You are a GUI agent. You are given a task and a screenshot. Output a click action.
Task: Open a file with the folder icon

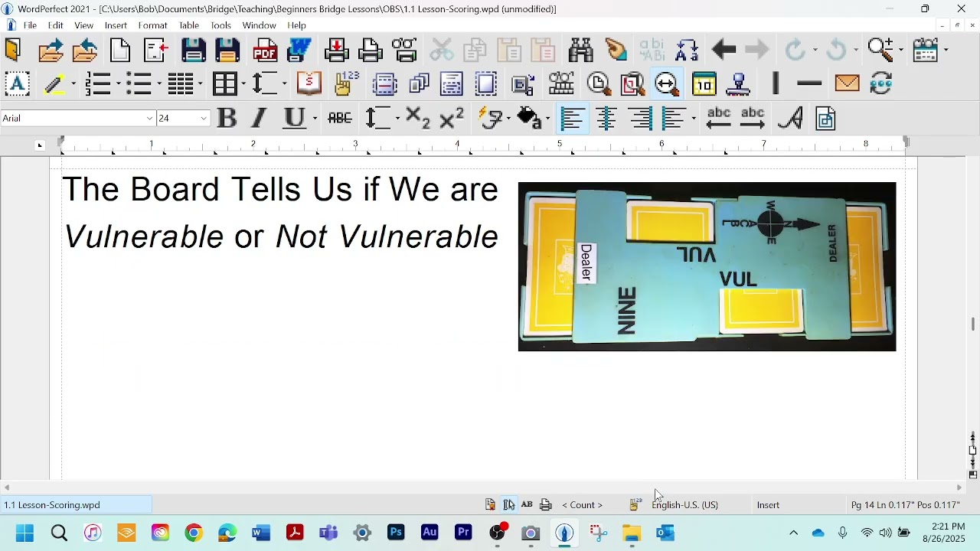[51, 51]
